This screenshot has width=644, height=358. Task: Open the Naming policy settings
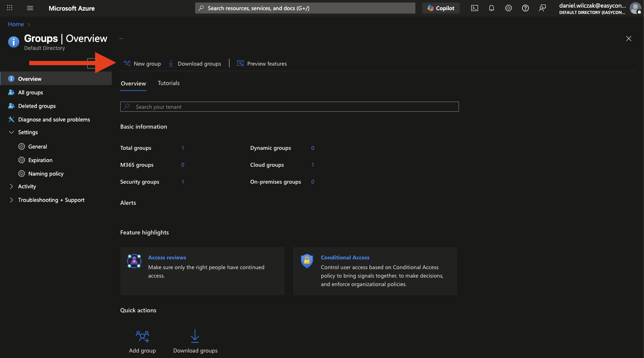click(x=46, y=174)
